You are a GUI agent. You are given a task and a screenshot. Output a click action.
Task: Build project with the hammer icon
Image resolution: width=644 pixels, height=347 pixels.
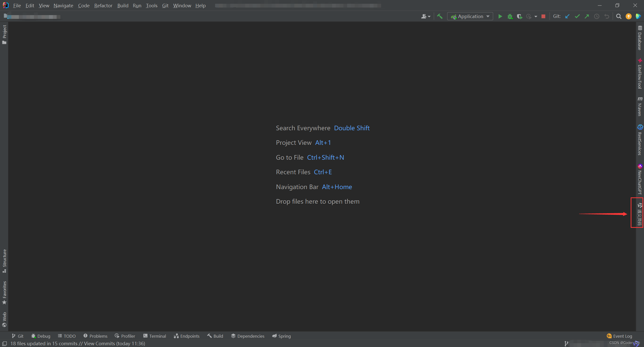coord(440,16)
